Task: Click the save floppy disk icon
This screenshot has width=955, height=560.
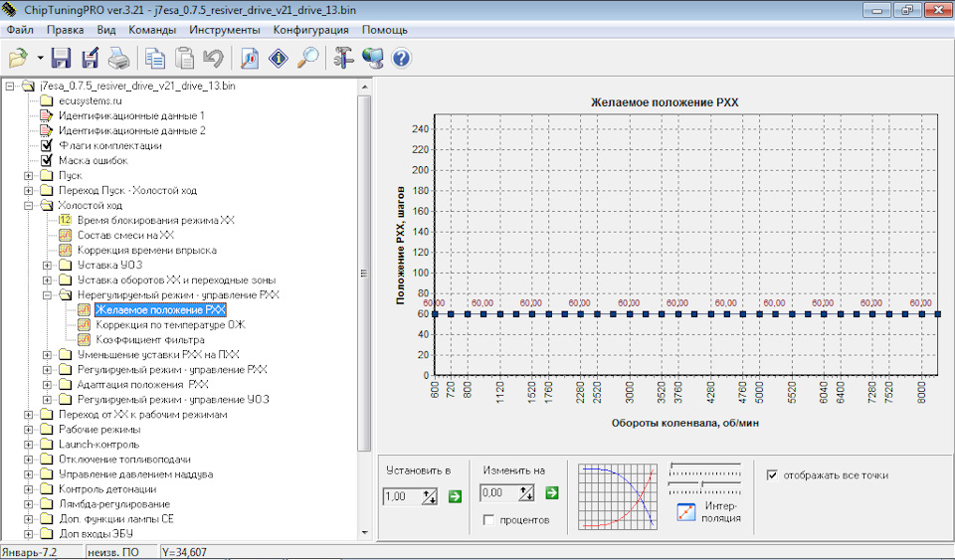Action: pos(62,58)
